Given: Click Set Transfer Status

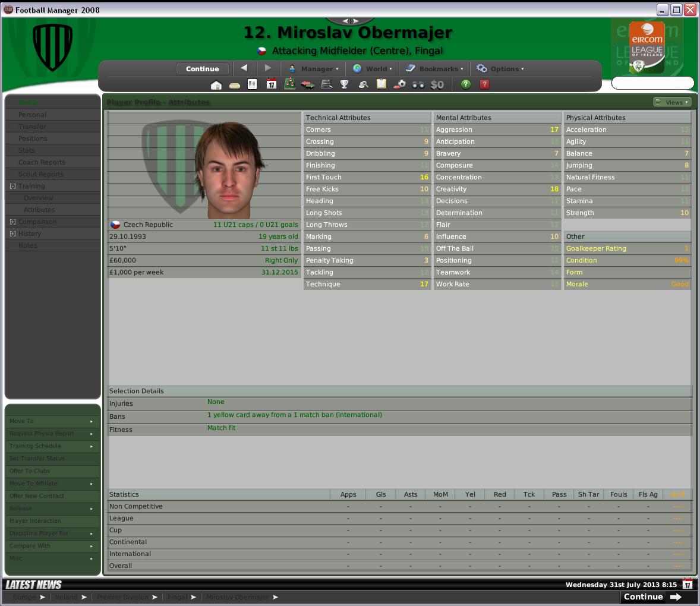Looking at the screenshot, I should pos(52,458).
